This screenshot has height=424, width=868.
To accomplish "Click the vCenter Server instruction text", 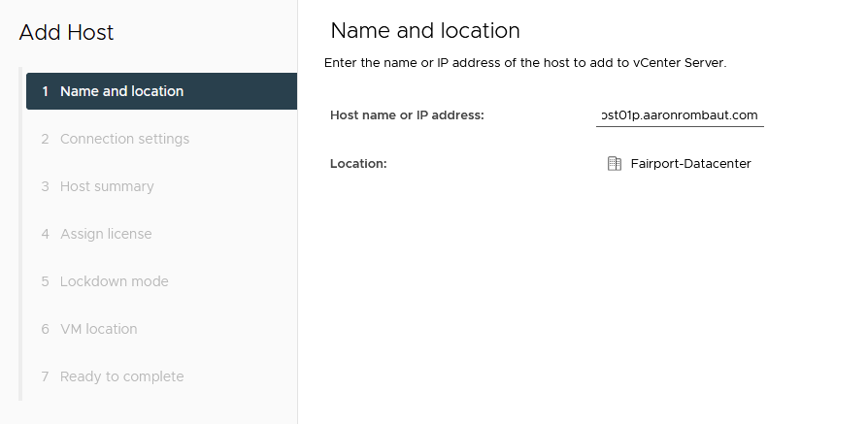I will 525,63.
